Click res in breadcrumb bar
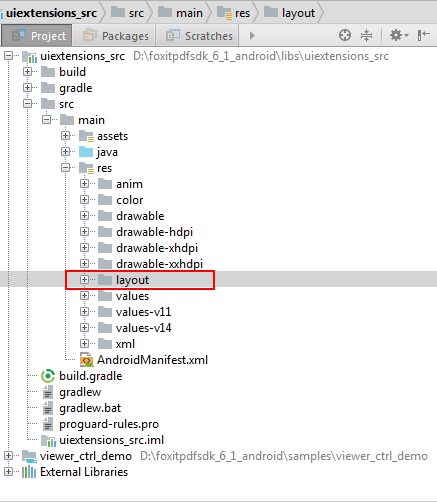 [233, 13]
